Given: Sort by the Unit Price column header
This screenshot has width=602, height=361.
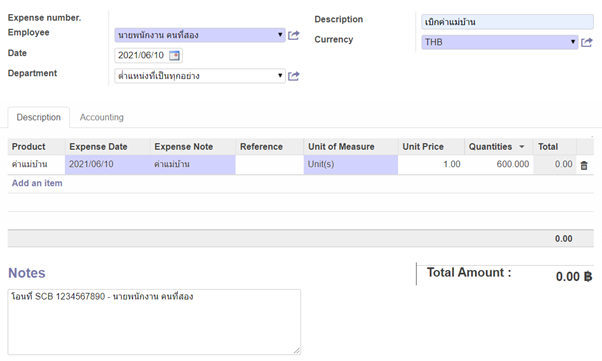Looking at the screenshot, I should tap(431, 147).
